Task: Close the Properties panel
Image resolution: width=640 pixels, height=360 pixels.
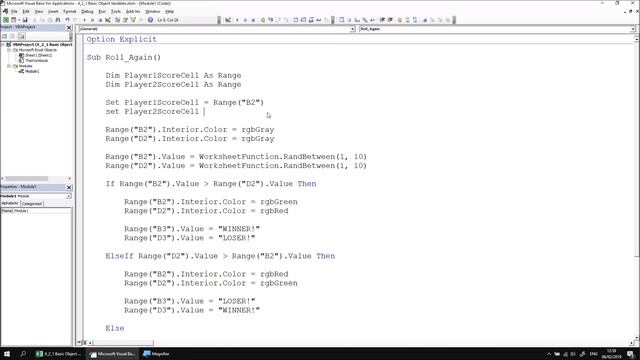Action: pos(69,187)
